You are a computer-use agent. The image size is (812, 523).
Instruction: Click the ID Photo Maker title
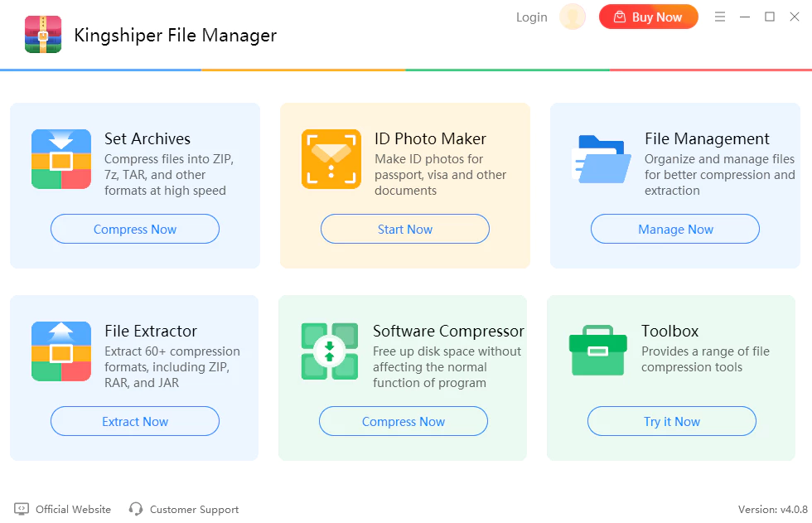coord(430,138)
